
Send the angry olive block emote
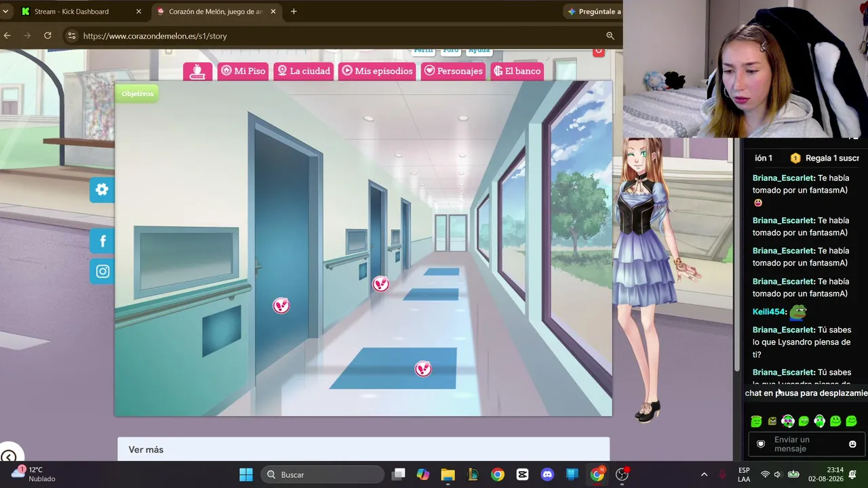click(x=772, y=422)
